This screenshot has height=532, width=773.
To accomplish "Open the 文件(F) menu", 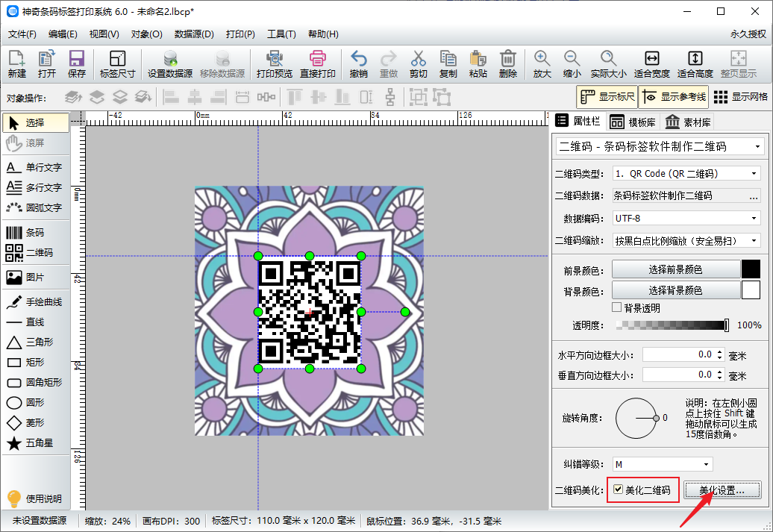I will (x=22, y=34).
